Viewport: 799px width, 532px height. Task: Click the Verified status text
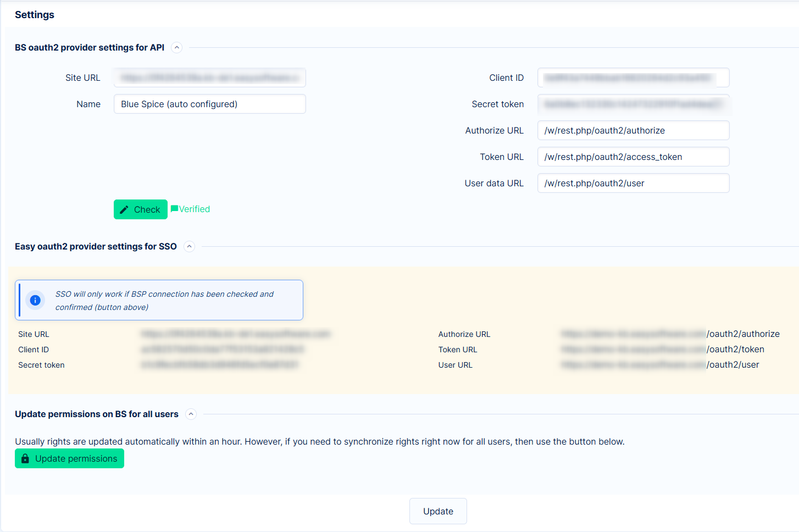pyautogui.click(x=195, y=209)
